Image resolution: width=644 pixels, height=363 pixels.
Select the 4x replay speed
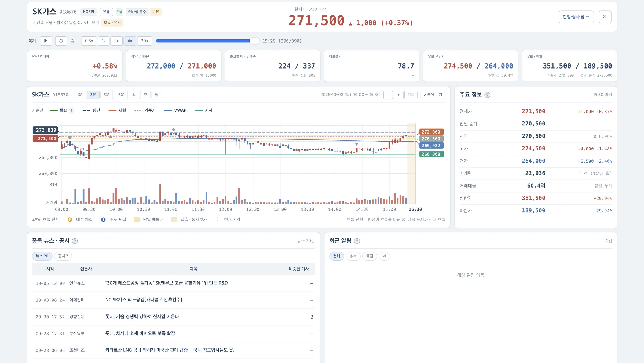click(130, 41)
